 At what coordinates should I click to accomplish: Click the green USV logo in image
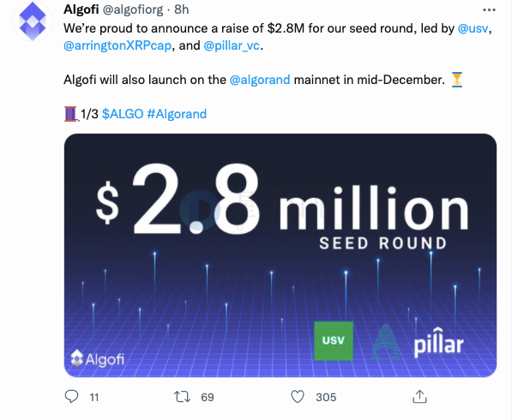(334, 340)
